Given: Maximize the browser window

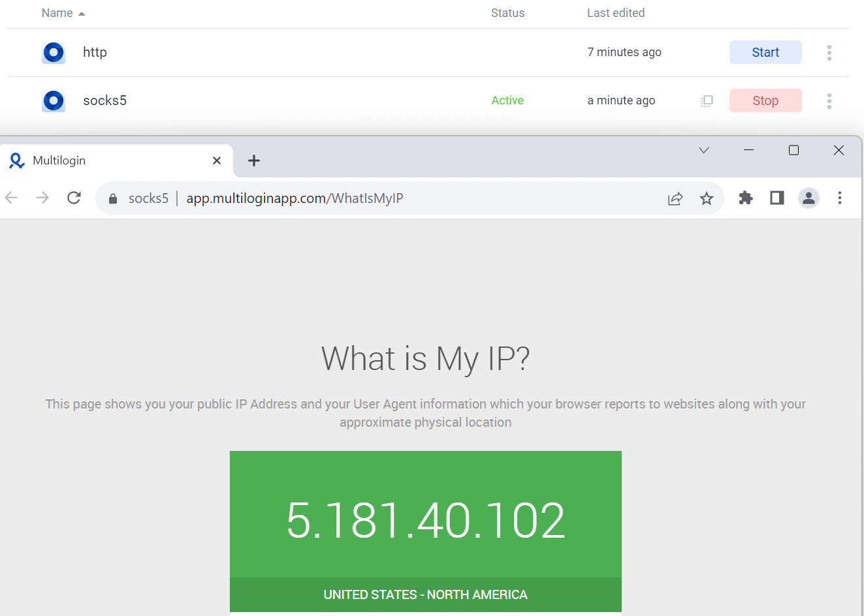Looking at the screenshot, I should tap(793, 150).
